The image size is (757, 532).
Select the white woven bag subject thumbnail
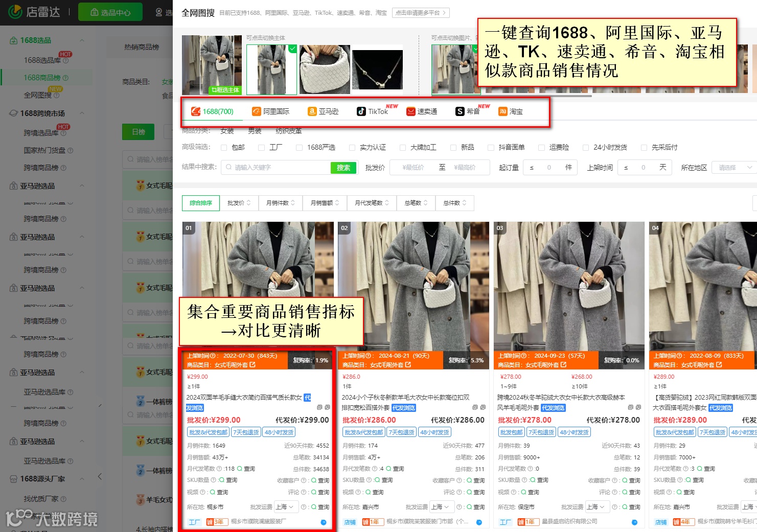click(325, 70)
